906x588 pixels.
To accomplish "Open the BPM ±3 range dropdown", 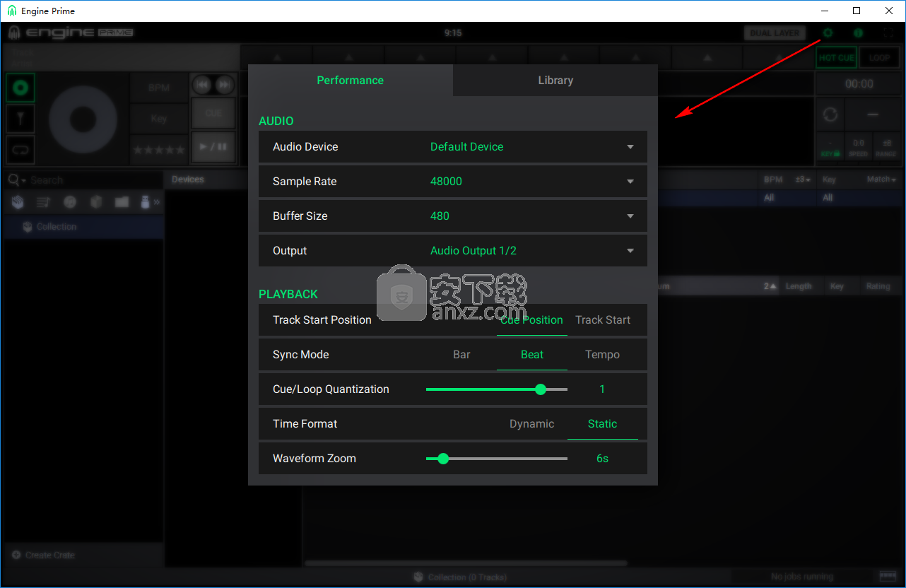I will [803, 180].
